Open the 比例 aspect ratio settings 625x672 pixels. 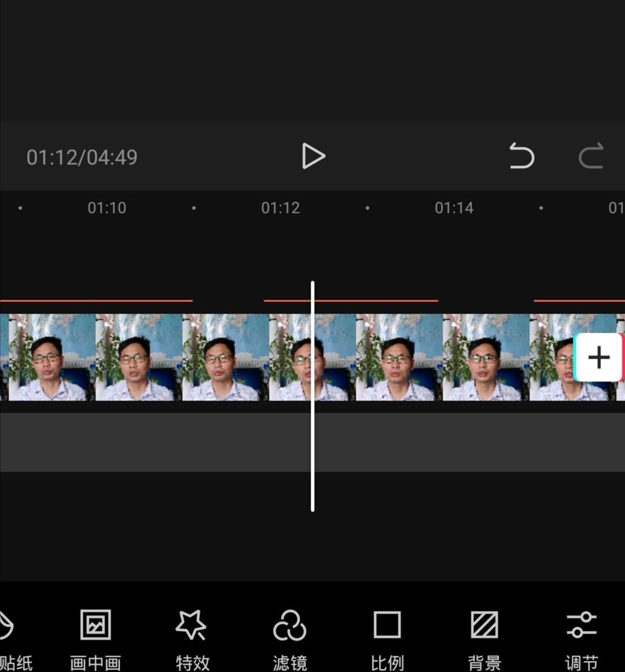click(x=387, y=637)
